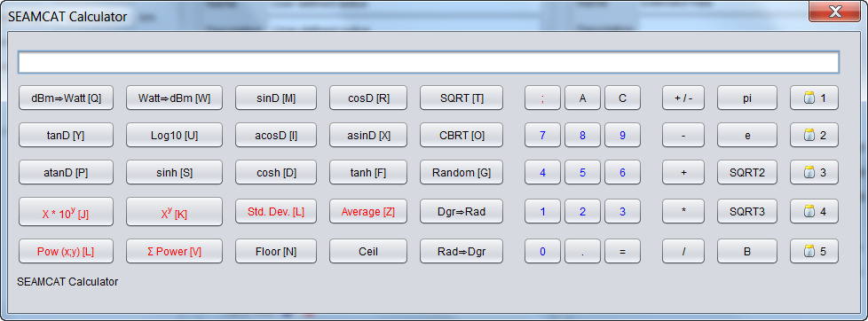Click the tanh [F] button

(x=368, y=172)
